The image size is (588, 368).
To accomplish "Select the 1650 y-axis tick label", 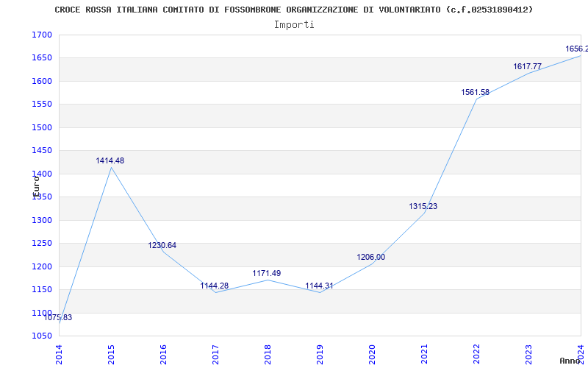I will click(x=42, y=58).
